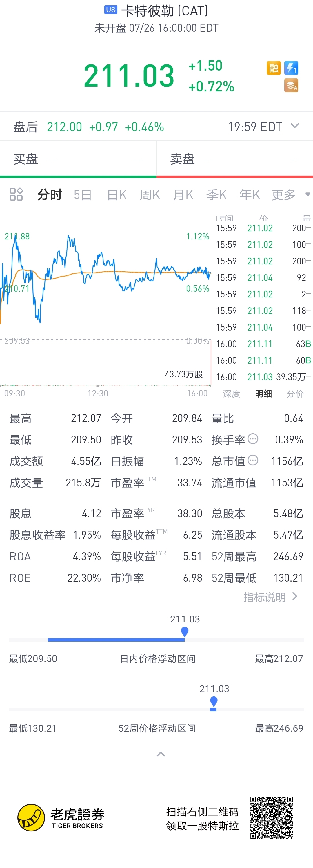Tap the US market badge icon
This screenshot has height=868, width=313.
click(111, 10)
